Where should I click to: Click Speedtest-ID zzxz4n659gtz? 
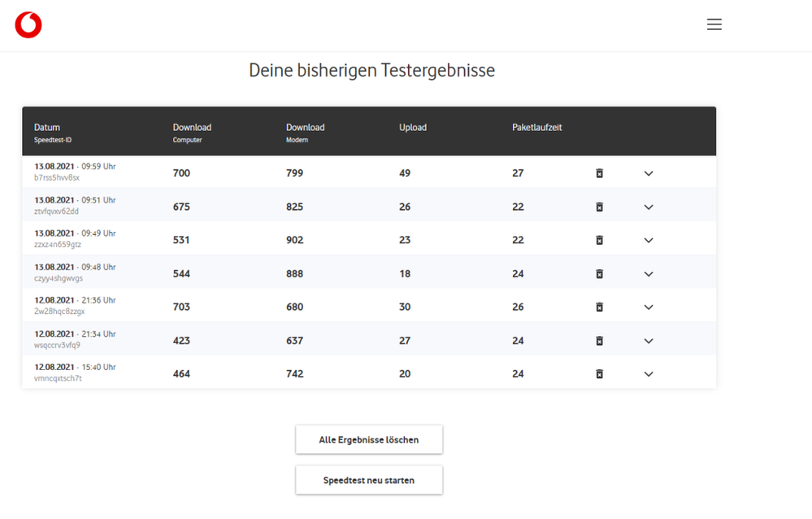(58, 245)
